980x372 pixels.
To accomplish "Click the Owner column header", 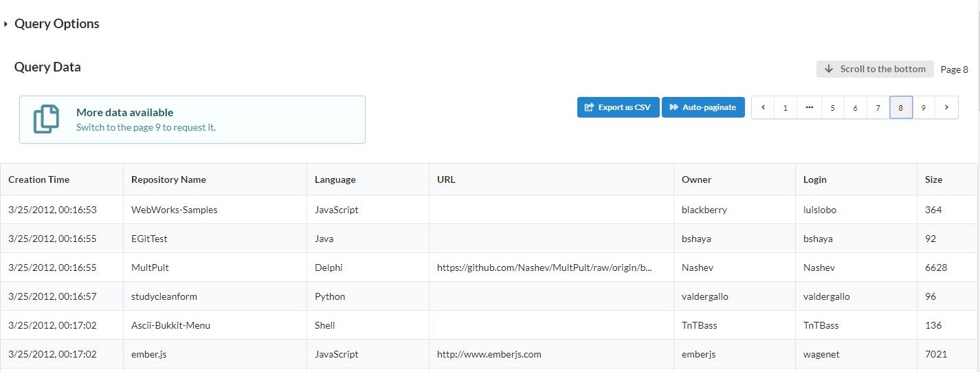I will 735,179.
